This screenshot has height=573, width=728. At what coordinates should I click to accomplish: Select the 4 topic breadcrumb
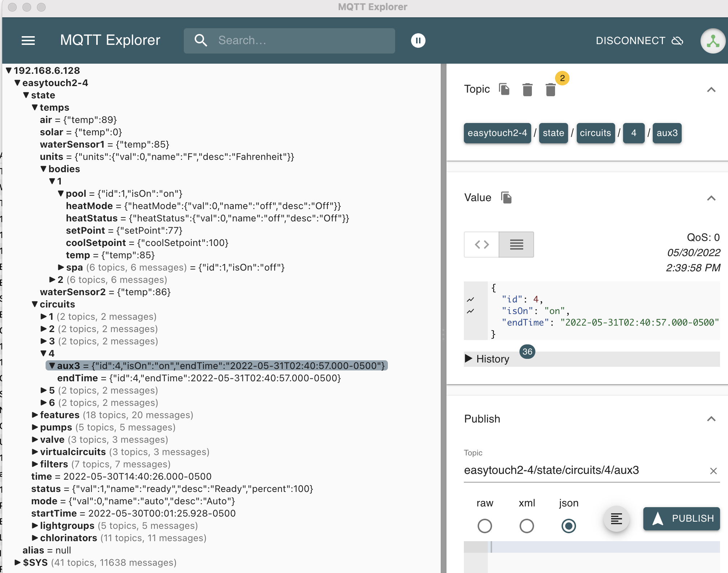634,133
